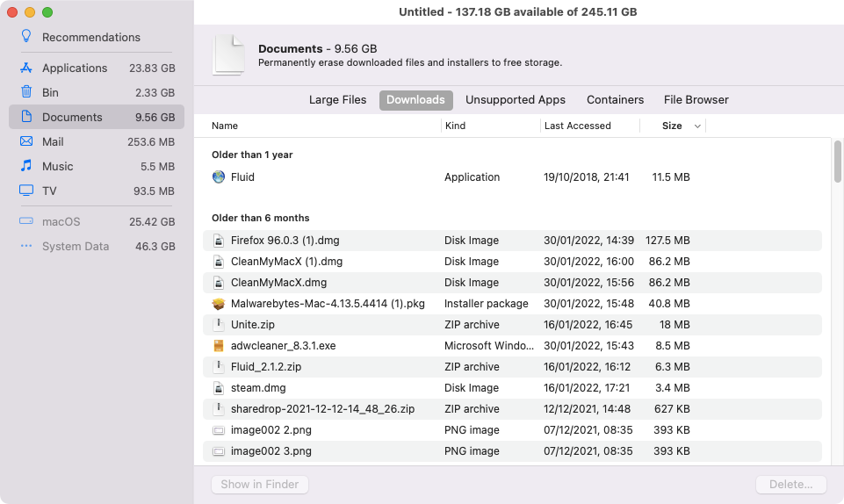This screenshot has width=844, height=504.
Task: Open Recommendations via the lightbulb icon
Action: pos(25,36)
